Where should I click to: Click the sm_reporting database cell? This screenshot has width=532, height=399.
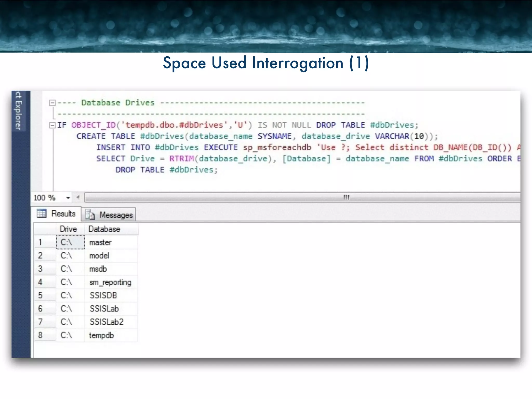pyautogui.click(x=110, y=282)
